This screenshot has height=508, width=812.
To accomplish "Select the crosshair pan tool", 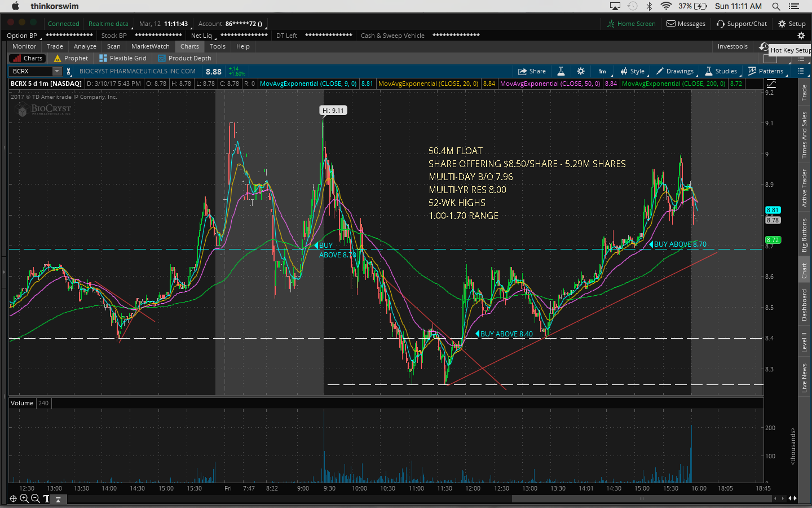I will [x=13, y=498].
